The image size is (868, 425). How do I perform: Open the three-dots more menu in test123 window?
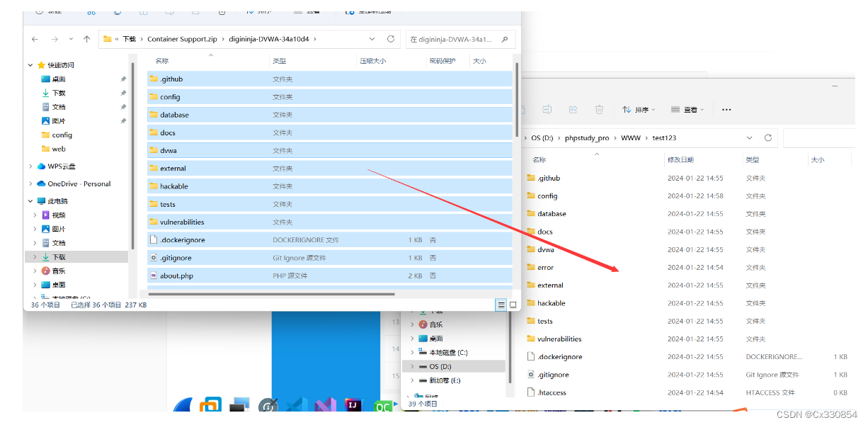(x=726, y=110)
